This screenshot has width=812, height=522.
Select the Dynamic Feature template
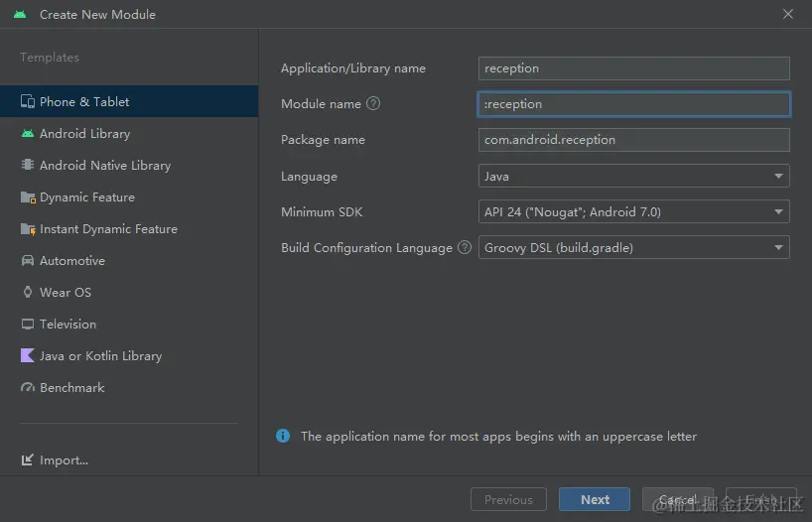[x=129, y=197]
